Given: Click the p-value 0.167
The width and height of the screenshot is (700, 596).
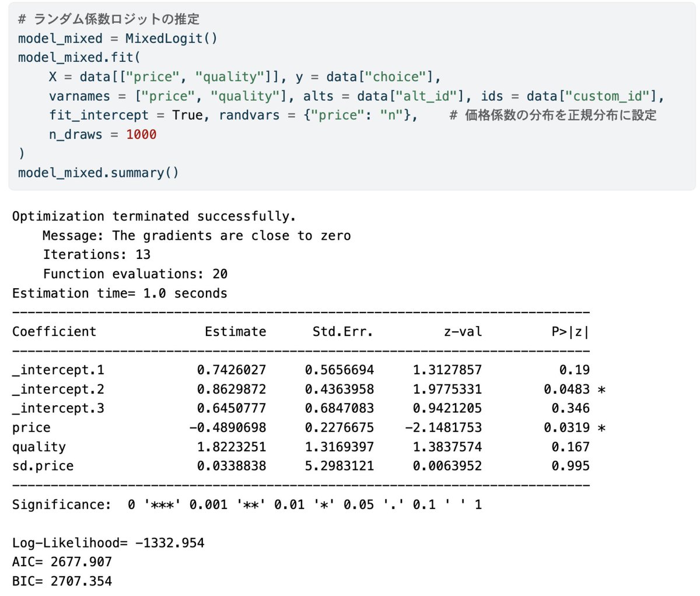Looking at the screenshot, I should tap(570, 447).
